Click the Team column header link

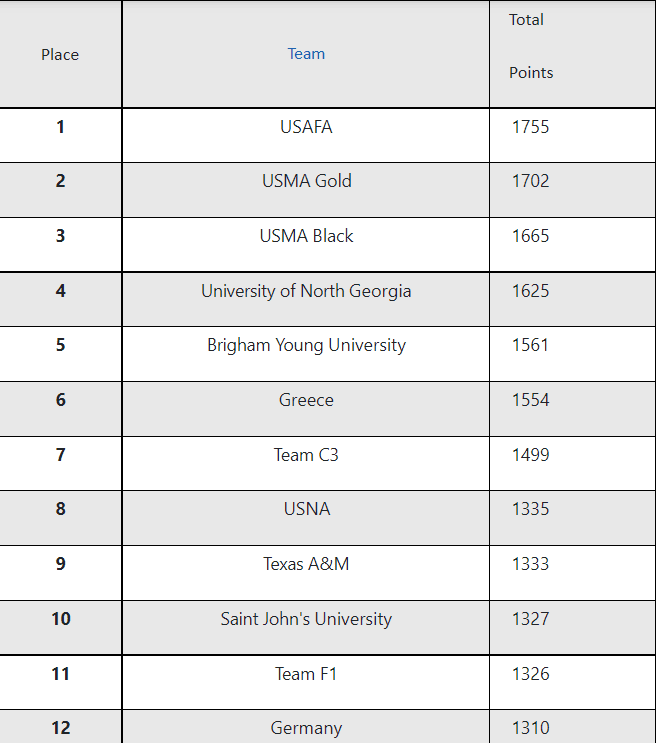tap(306, 54)
